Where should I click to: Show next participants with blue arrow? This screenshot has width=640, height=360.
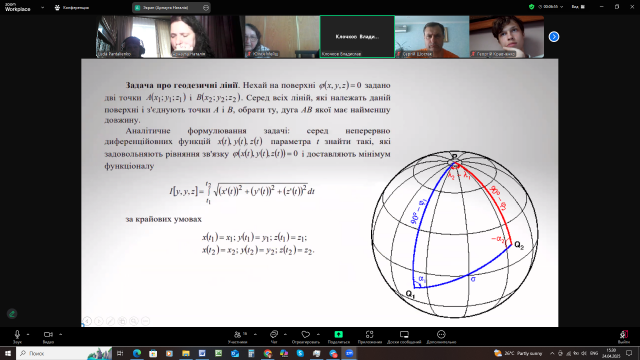point(553,37)
